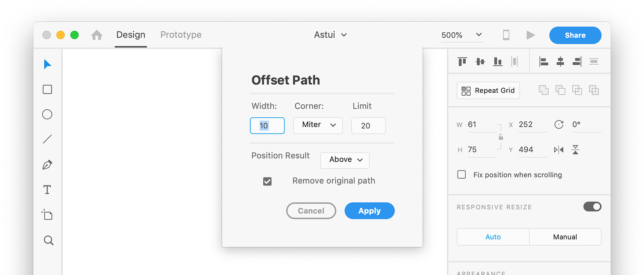Toggle the Responsive Resize switch
This screenshot has height=275, width=644.
point(592,207)
